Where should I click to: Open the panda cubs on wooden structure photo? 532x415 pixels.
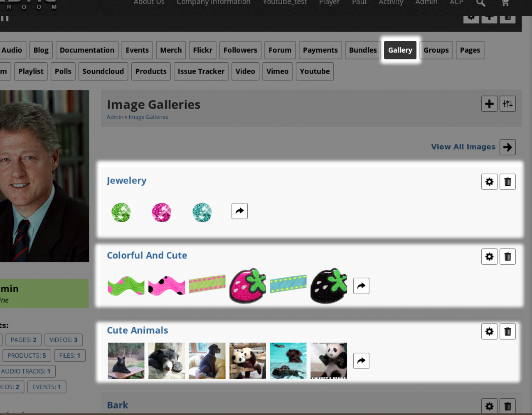coord(248,361)
